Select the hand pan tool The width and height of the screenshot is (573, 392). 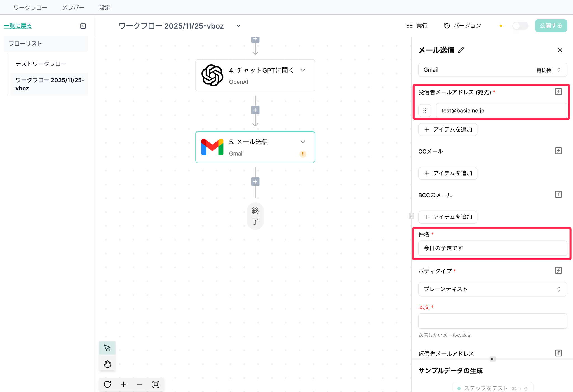click(107, 364)
